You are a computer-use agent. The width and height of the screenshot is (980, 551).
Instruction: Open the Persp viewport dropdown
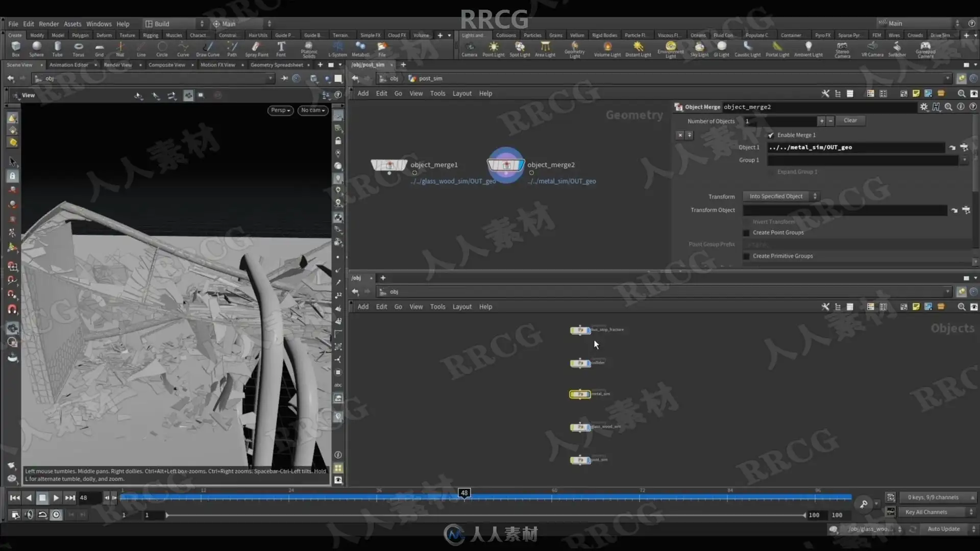280,110
